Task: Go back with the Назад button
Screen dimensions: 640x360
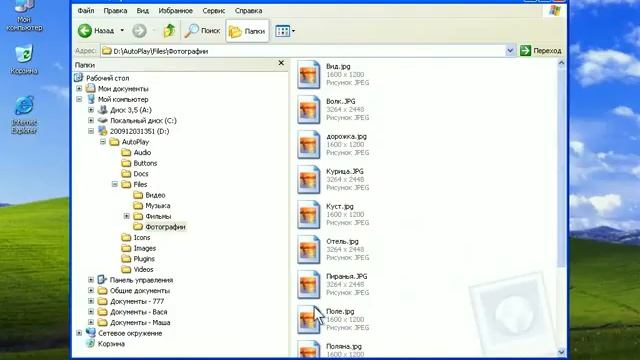Action: (96, 31)
